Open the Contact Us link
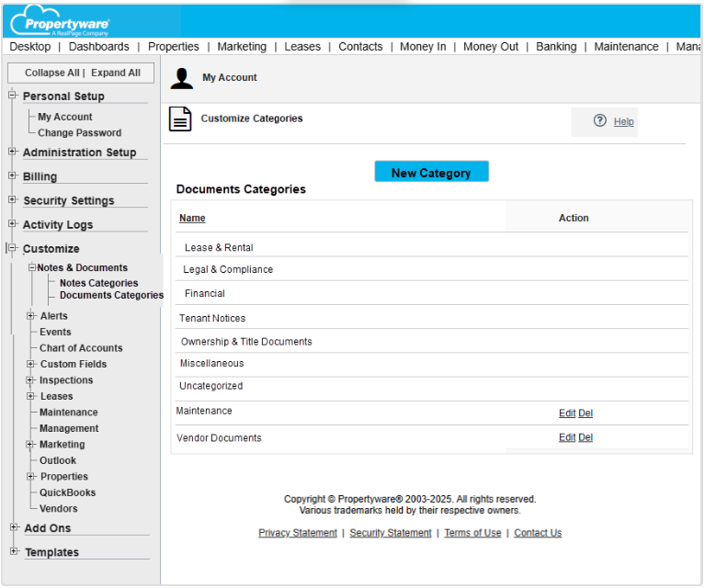This screenshot has width=705, height=588. point(539,533)
